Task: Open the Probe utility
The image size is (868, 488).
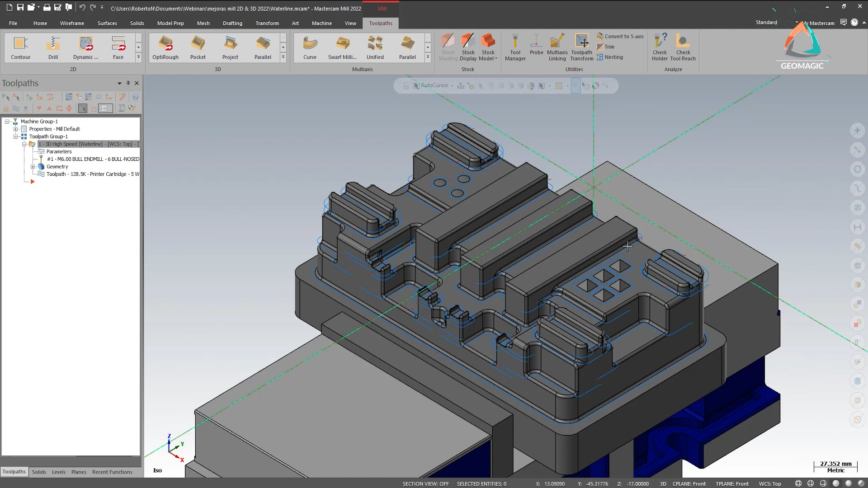Action: pos(536,47)
